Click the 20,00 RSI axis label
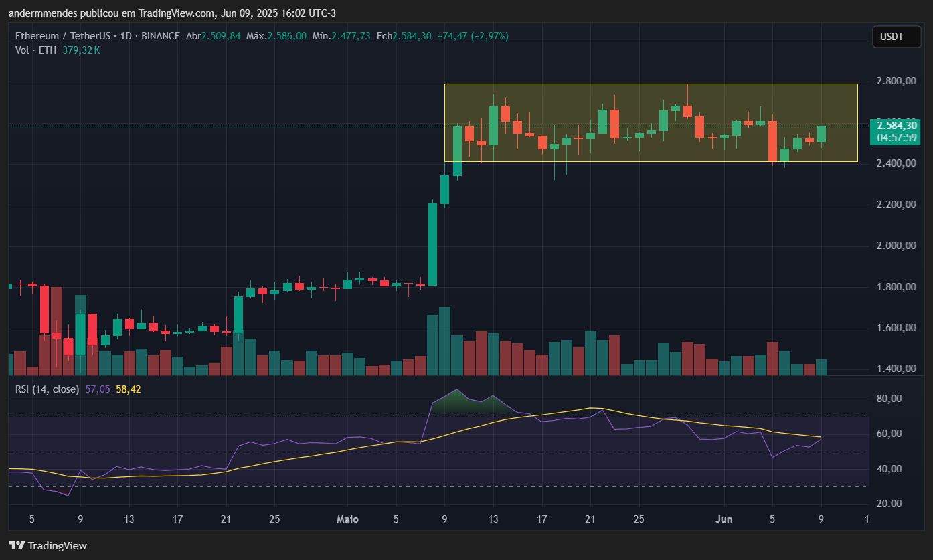 click(x=888, y=503)
